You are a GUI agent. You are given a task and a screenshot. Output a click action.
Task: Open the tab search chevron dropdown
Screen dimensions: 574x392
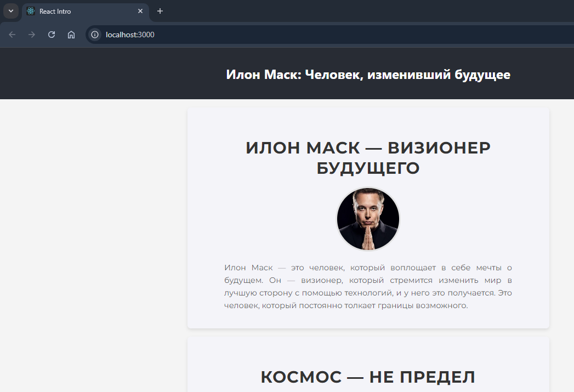tap(10, 11)
